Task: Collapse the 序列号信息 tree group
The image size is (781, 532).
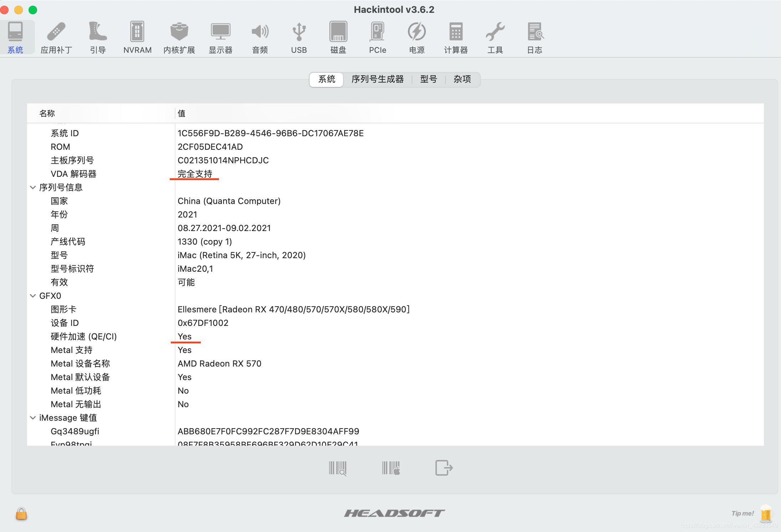Action: (x=33, y=188)
